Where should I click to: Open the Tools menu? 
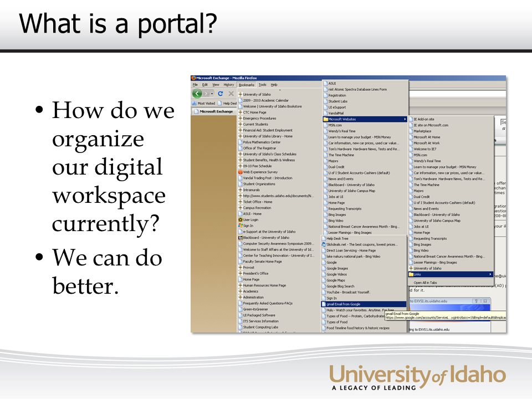263,85
